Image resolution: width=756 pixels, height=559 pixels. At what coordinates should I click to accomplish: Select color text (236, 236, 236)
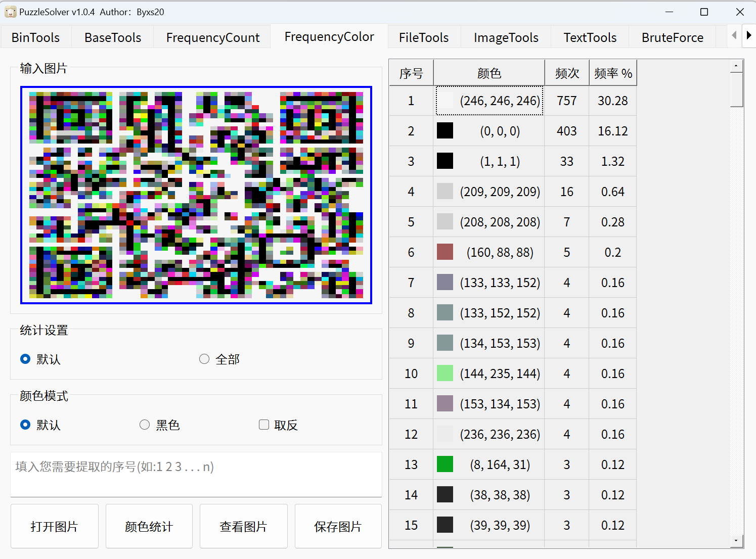500,434
